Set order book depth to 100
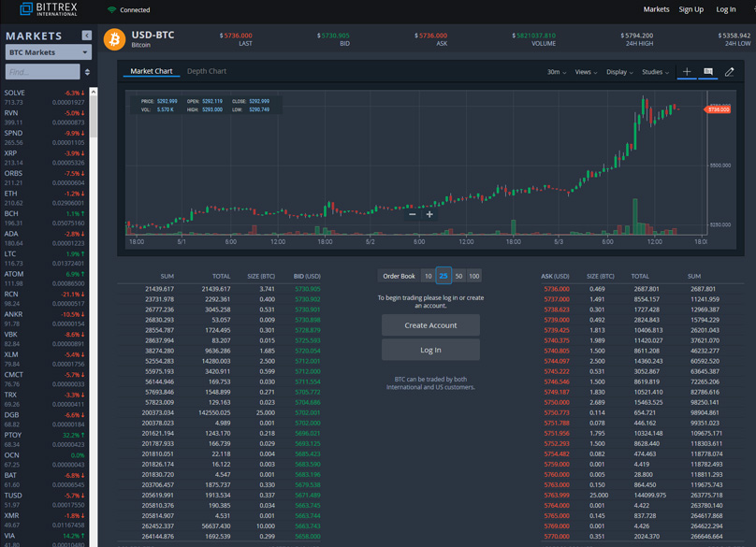 click(x=474, y=276)
